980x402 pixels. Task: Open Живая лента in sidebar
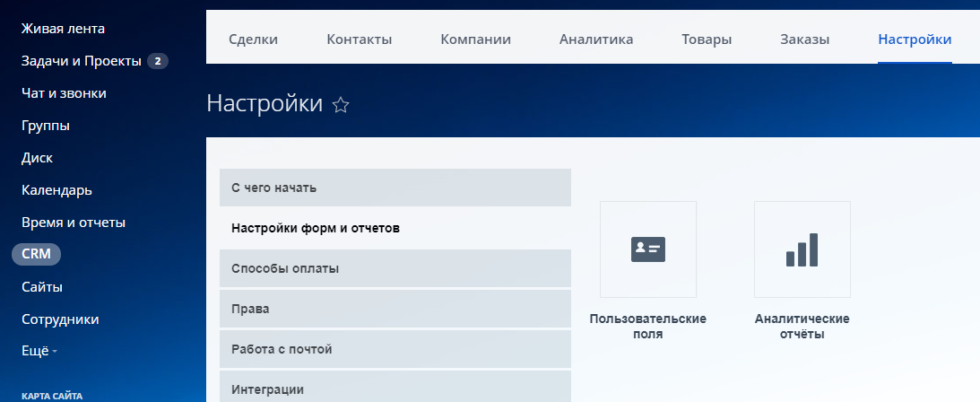pyautogui.click(x=63, y=29)
